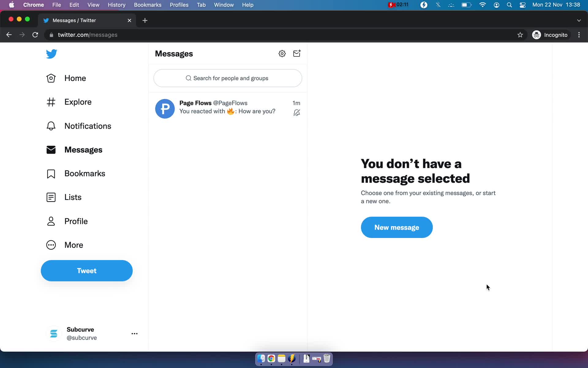This screenshot has height=368, width=588.
Task: Click the browser forward arrow
Action: (x=22, y=35)
